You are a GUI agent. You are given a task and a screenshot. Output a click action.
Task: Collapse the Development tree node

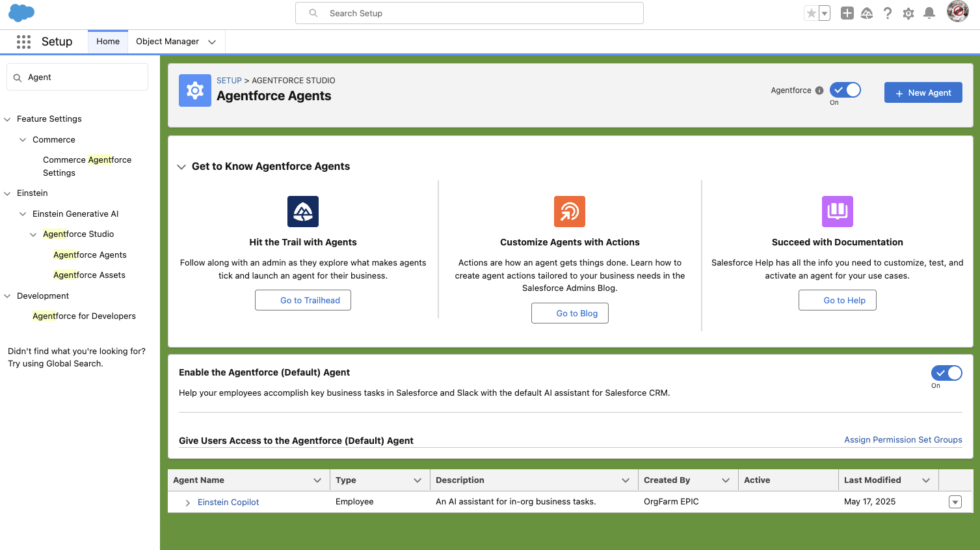[x=8, y=296]
